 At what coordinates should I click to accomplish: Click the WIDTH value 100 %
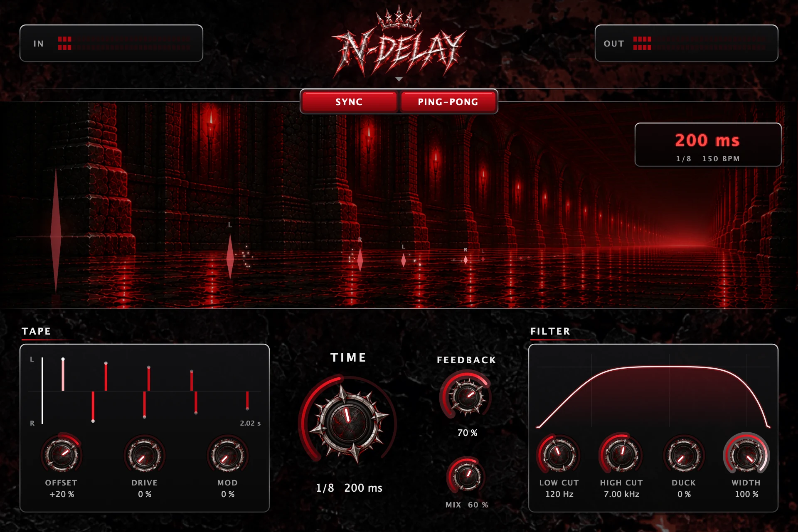[x=746, y=494]
